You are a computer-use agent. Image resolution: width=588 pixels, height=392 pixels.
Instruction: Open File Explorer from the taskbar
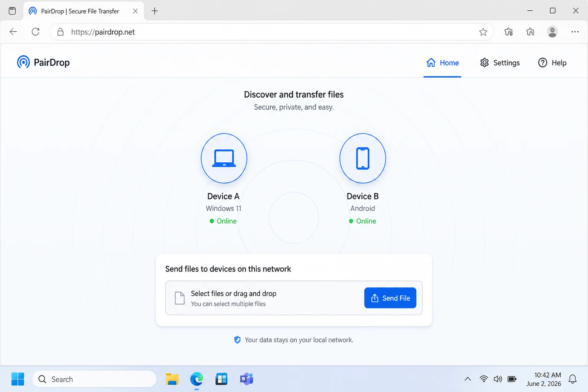click(172, 379)
